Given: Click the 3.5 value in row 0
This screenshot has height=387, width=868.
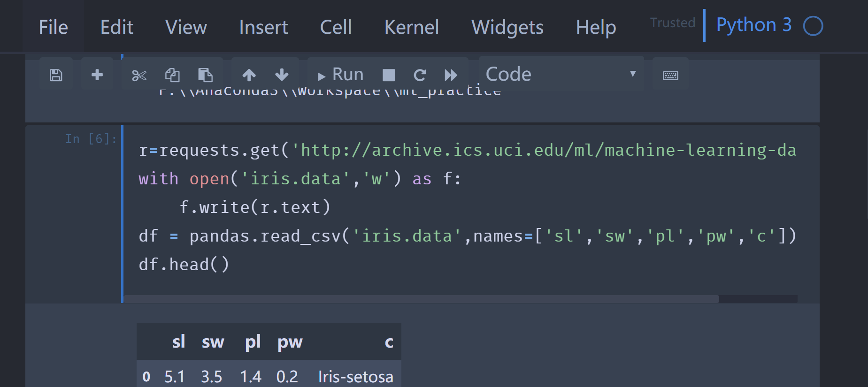Looking at the screenshot, I should [211, 377].
